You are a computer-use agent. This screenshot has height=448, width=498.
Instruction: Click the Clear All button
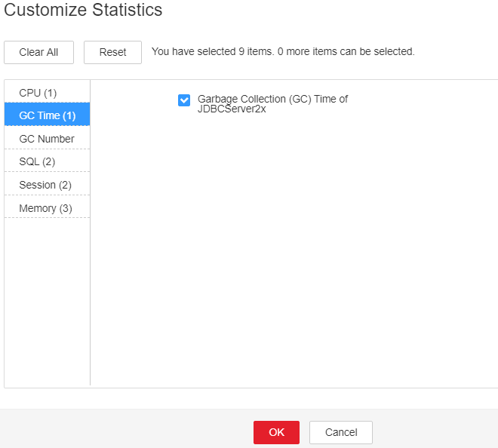38,52
